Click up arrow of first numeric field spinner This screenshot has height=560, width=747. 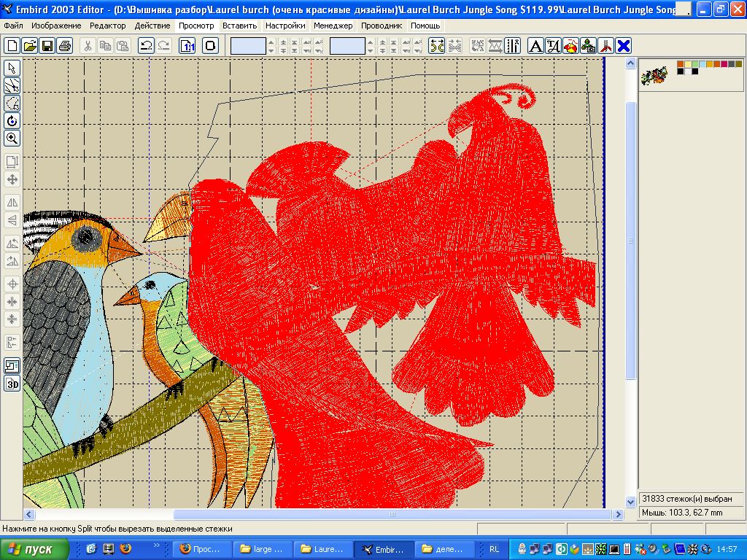[x=271, y=42]
